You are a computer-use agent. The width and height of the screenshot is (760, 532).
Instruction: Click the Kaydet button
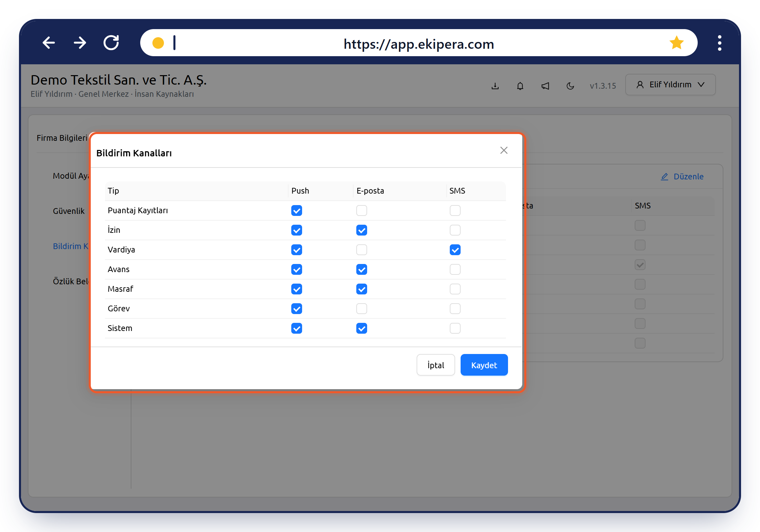click(484, 365)
